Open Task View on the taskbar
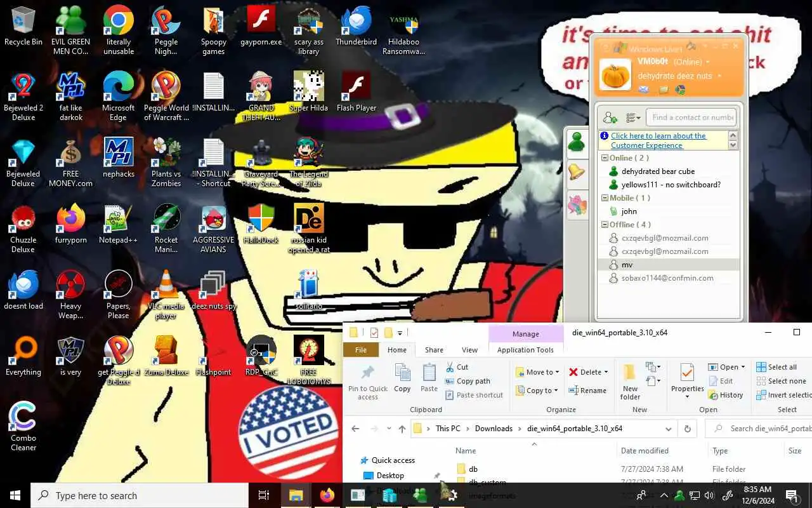This screenshot has height=508, width=812. (x=264, y=495)
